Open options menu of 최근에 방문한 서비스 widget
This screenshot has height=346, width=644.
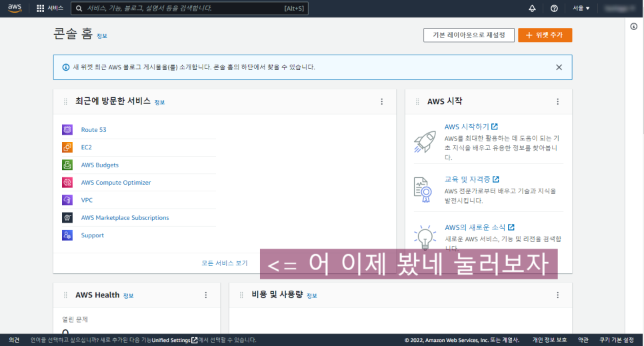pyautogui.click(x=381, y=101)
